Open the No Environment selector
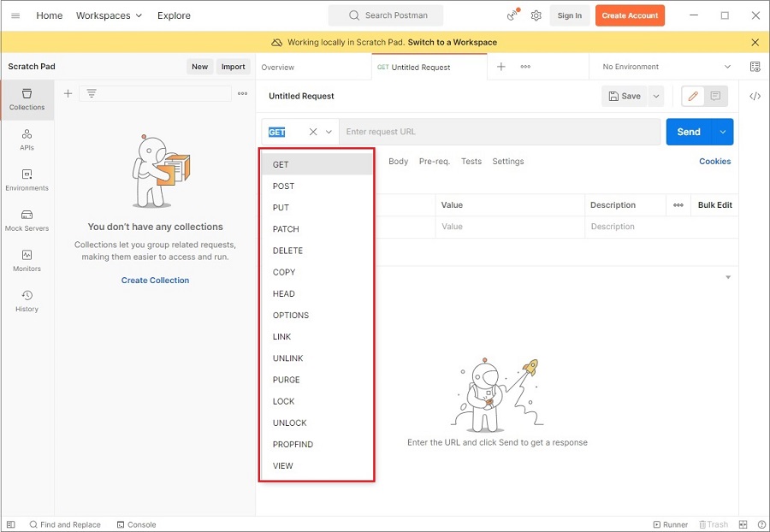 coord(666,67)
